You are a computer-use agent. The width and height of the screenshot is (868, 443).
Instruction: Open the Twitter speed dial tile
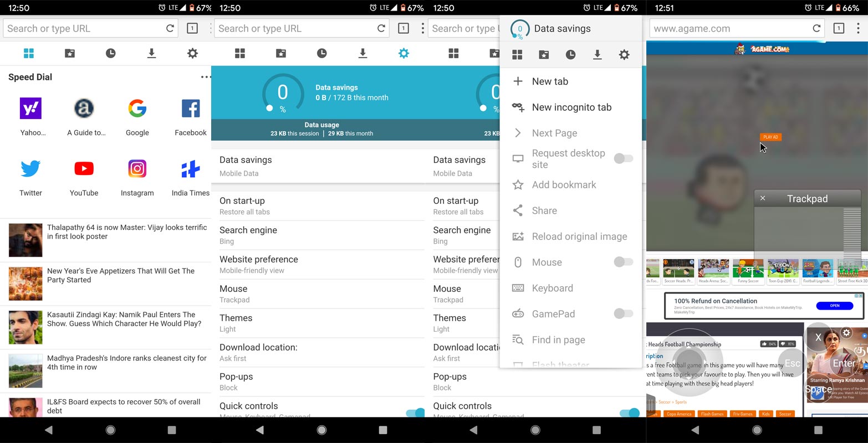point(30,176)
